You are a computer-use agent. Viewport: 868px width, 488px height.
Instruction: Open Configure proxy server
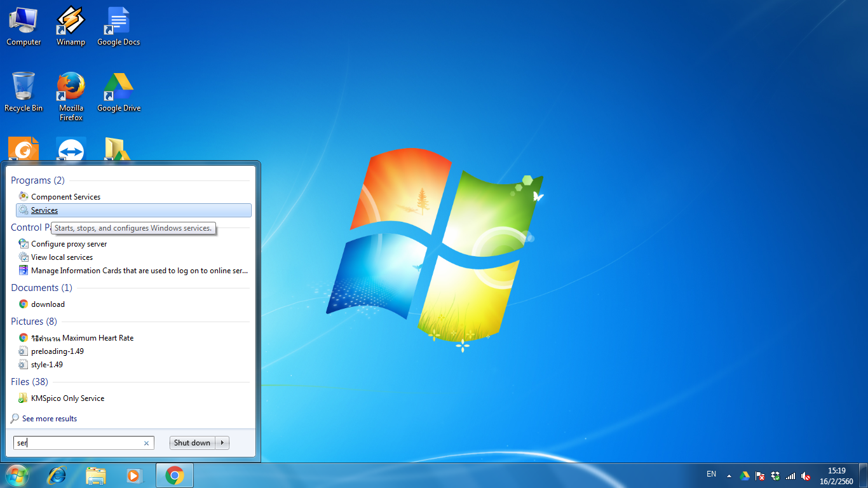click(x=133, y=244)
